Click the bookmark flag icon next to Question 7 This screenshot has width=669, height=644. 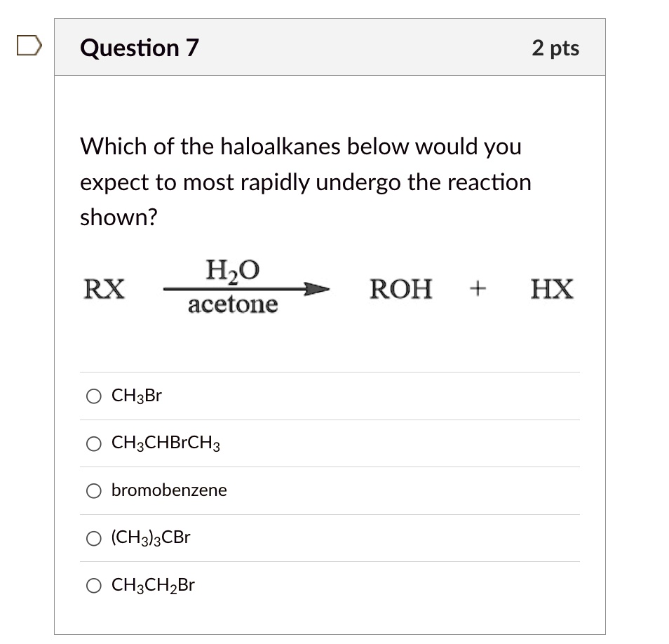coord(28,46)
